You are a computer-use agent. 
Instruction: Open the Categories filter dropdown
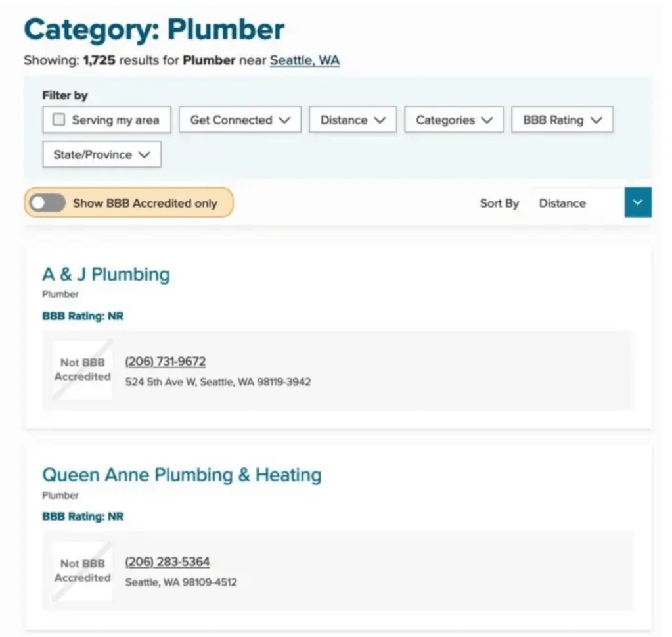pos(454,120)
